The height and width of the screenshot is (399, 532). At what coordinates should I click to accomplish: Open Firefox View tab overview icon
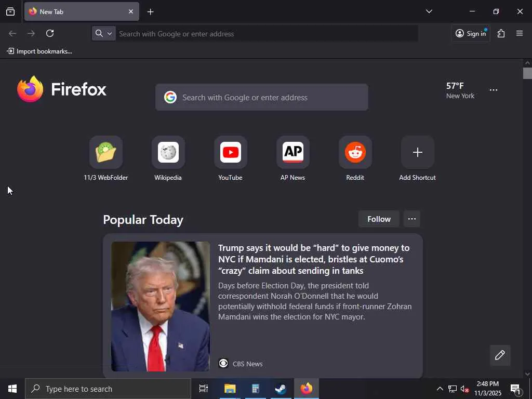(10, 11)
